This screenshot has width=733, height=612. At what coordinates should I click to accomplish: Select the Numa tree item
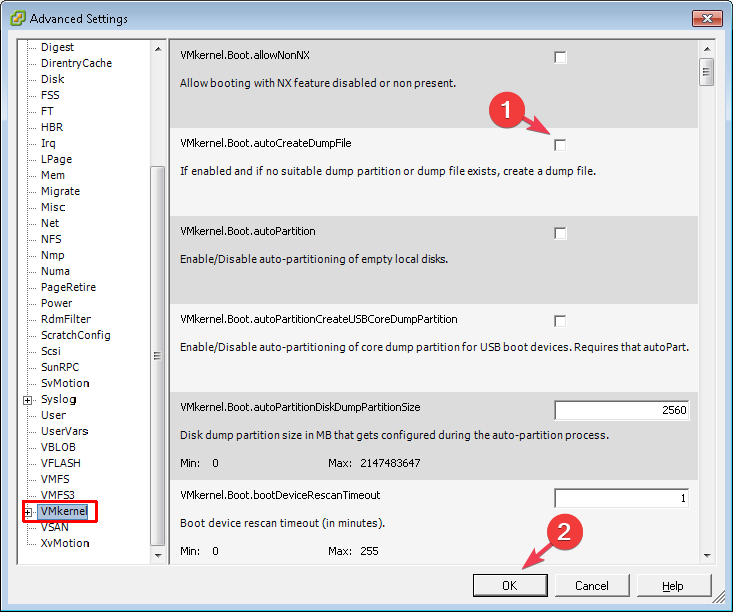pos(55,271)
